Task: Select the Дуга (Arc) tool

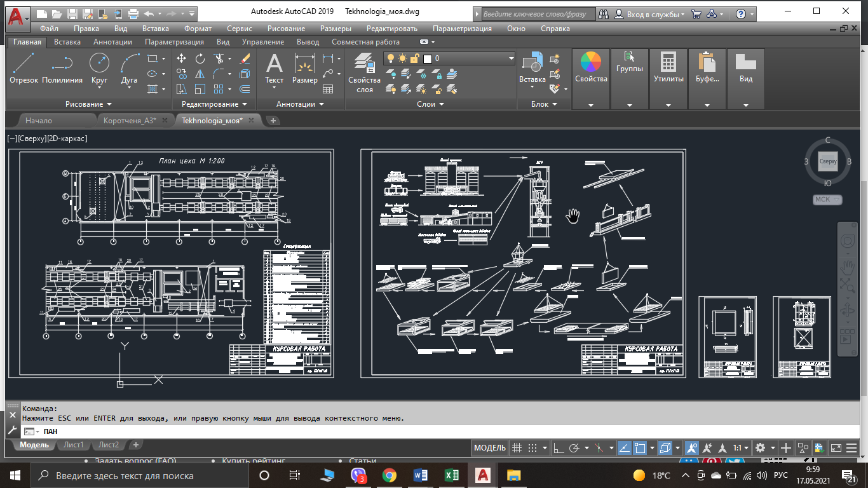Action: pos(129,68)
